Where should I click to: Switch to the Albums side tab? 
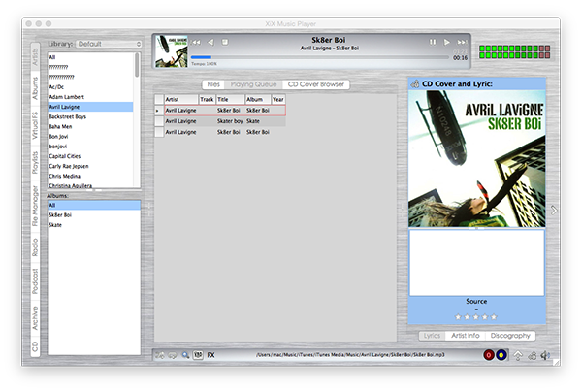click(x=35, y=88)
